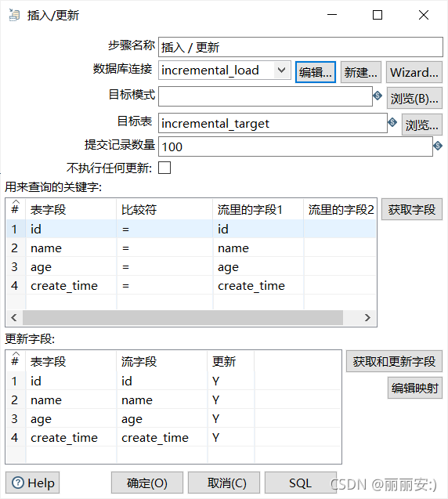Click 浏览... button for target table
Viewport: 448px width, 499px height.
422,125
